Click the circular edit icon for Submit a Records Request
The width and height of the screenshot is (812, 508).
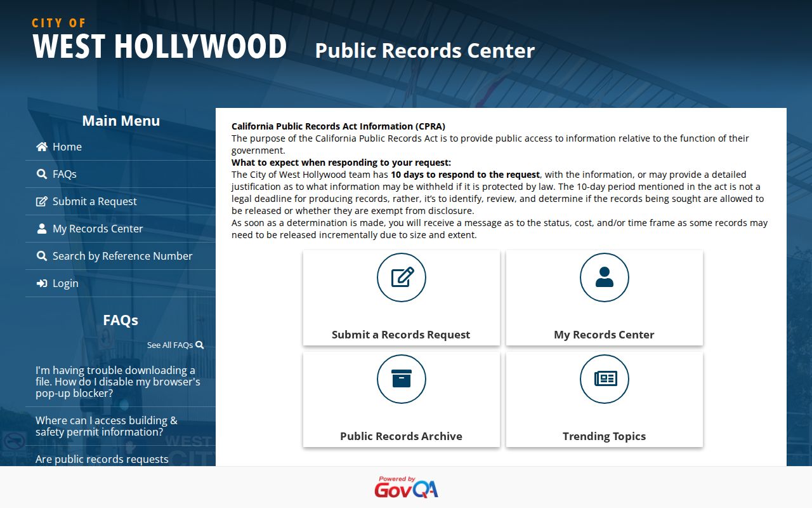402,277
